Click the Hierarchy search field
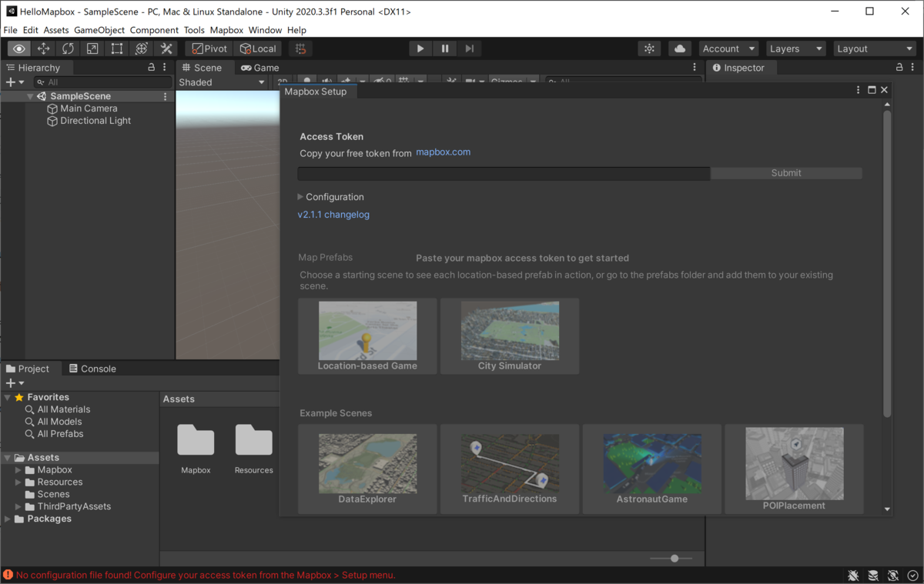 103,82
